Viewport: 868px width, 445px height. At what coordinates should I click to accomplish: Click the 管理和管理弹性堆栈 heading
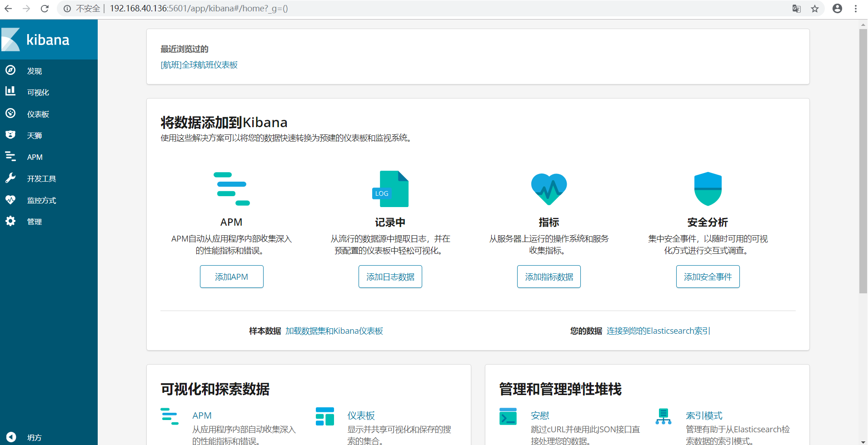pyautogui.click(x=560, y=389)
